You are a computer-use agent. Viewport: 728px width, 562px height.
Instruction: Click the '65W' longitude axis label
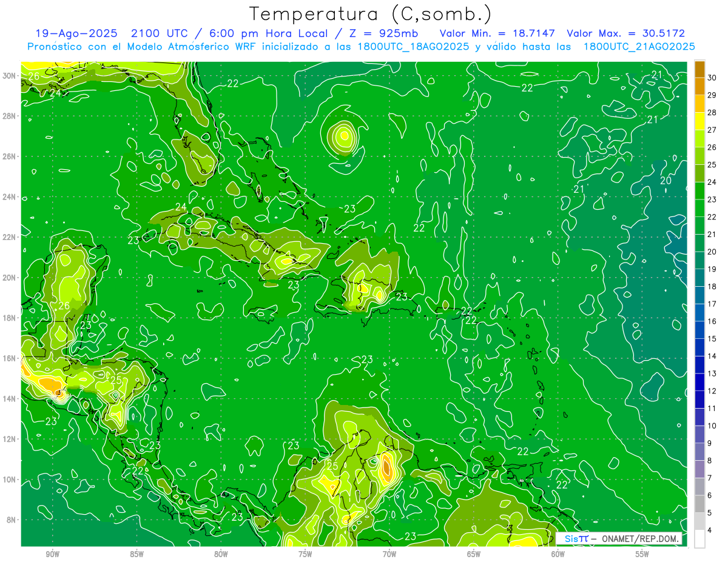point(474,554)
